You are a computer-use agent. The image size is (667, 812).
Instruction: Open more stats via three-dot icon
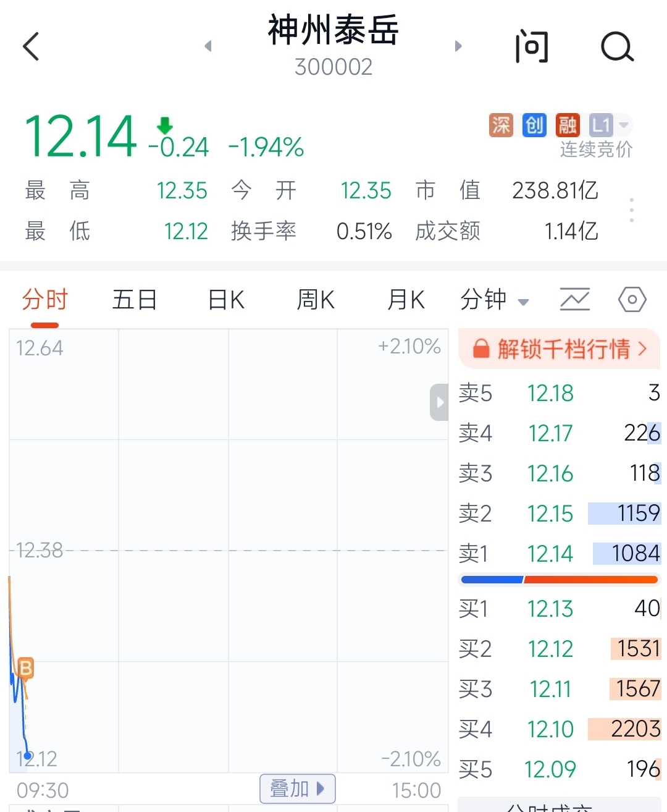[x=631, y=210]
